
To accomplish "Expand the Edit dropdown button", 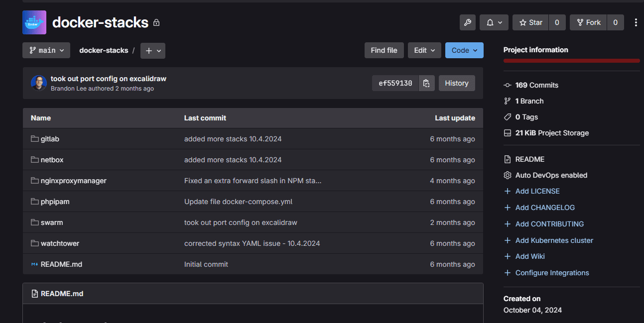I will 424,50.
